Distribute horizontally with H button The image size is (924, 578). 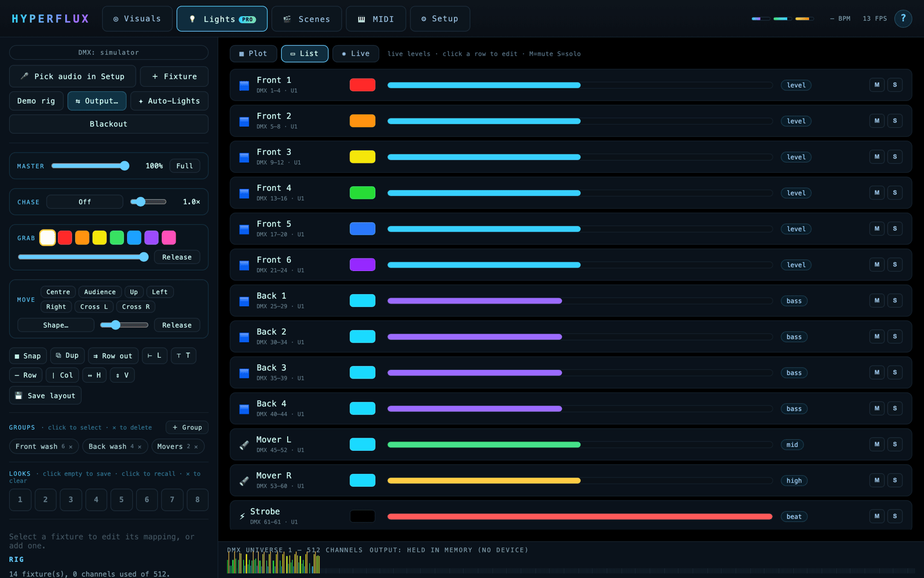[x=94, y=375]
